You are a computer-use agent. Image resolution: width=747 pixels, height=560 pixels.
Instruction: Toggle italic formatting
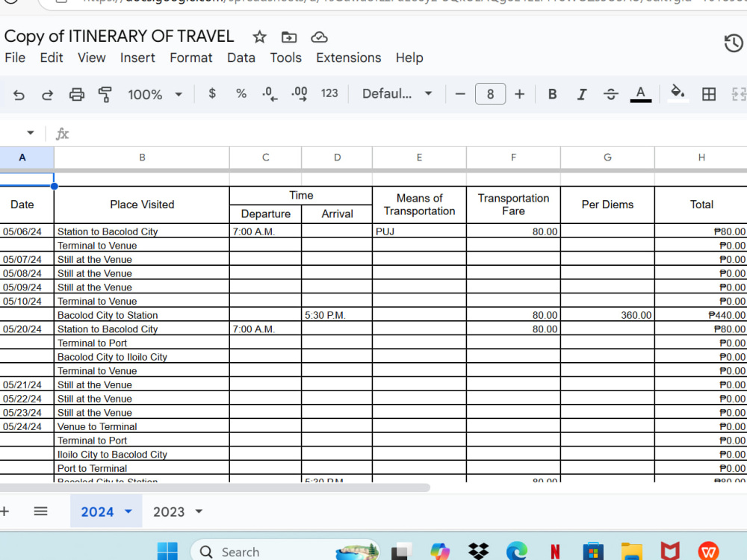582,94
